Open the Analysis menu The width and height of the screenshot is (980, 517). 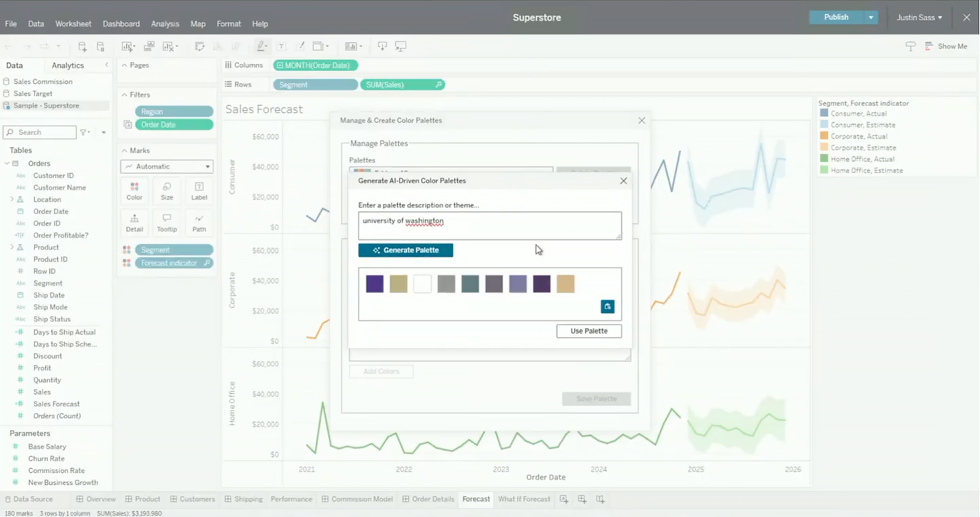pyautogui.click(x=165, y=24)
